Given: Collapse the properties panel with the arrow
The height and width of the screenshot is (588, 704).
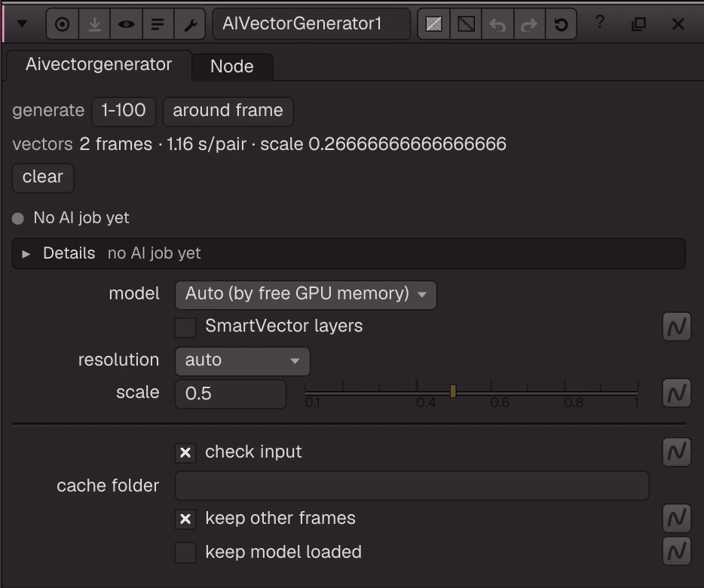Looking at the screenshot, I should pos(22,24).
